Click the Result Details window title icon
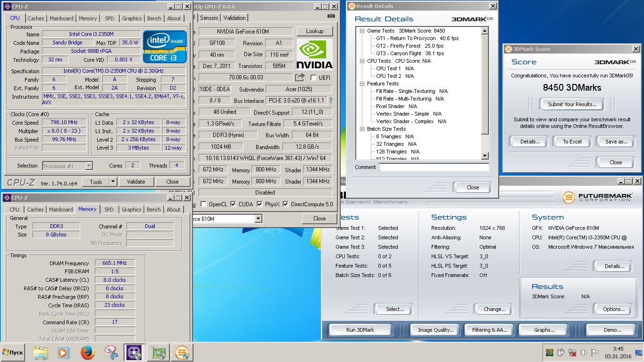This screenshot has width=644, height=362. pos(351,6)
